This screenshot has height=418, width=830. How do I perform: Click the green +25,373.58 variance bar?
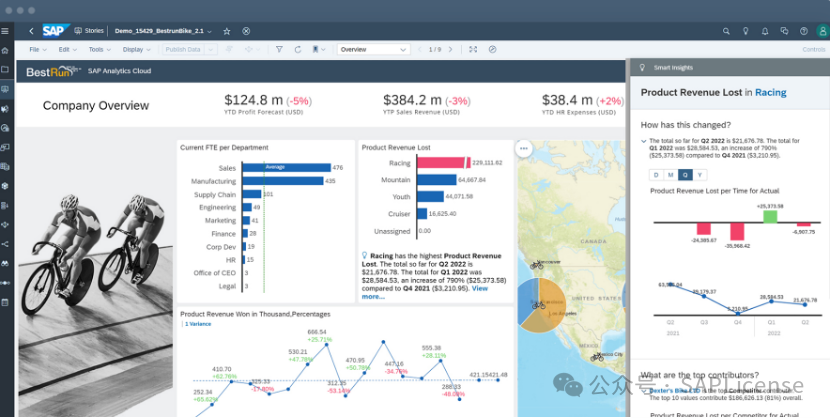tap(770, 216)
